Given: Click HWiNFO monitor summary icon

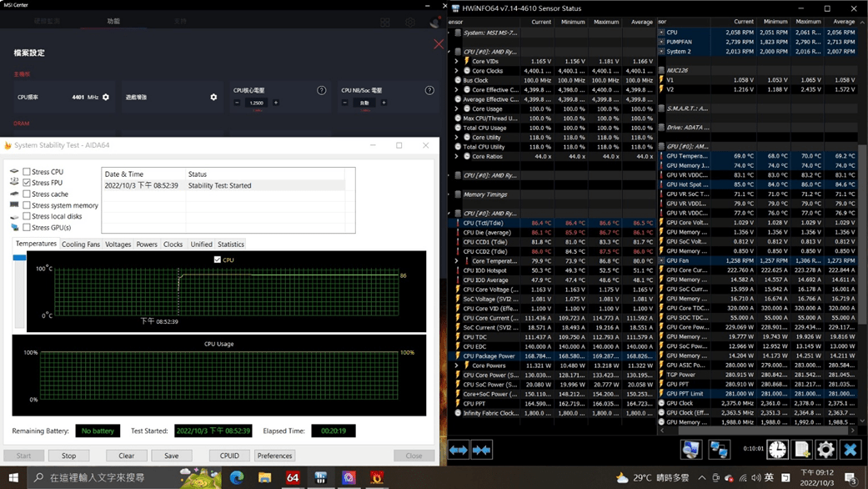Looking at the screenshot, I should (x=691, y=449).
